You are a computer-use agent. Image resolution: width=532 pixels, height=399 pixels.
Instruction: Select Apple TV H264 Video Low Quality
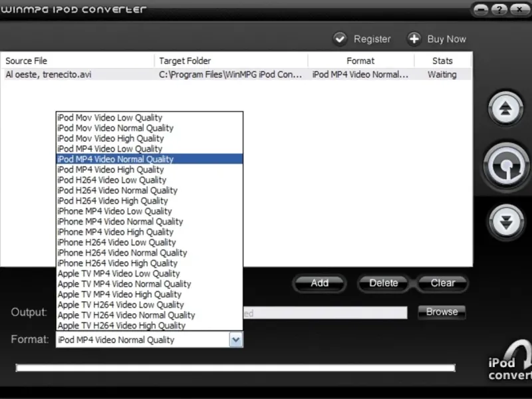pyautogui.click(x=149, y=305)
